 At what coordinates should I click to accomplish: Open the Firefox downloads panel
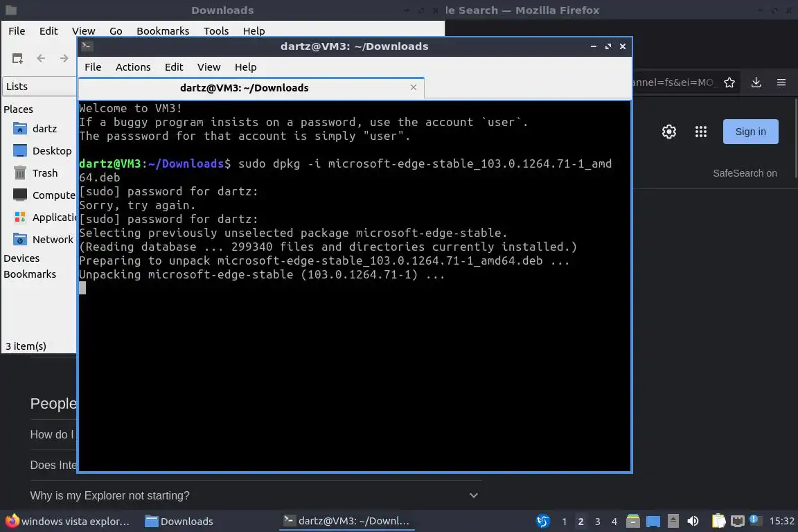coord(756,82)
